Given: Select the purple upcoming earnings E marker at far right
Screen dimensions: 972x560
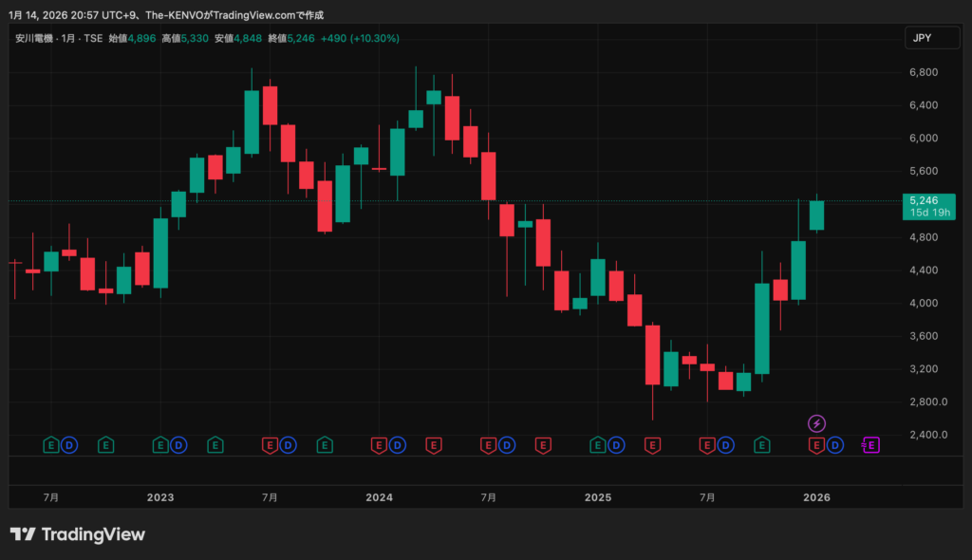Looking at the screenshot, I should point(870,444).
